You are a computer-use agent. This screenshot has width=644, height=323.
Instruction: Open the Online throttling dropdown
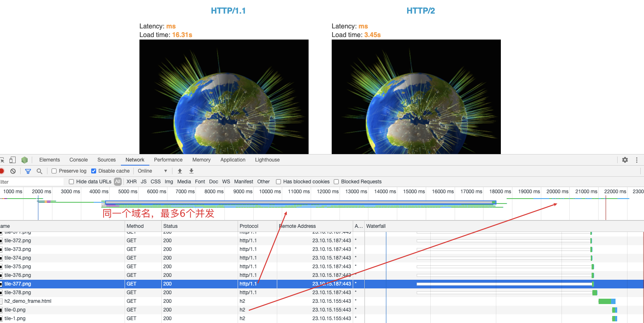(x=152, y=171)
